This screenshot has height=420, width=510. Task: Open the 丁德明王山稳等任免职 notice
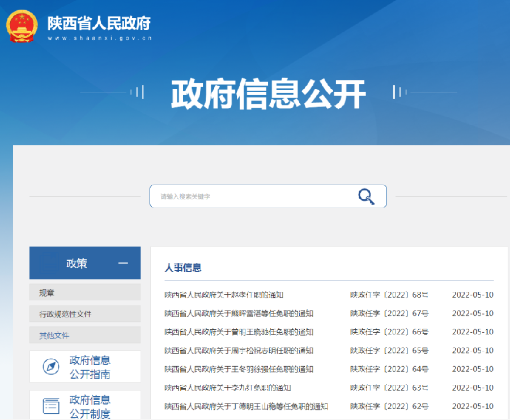(x=246, y=406)
